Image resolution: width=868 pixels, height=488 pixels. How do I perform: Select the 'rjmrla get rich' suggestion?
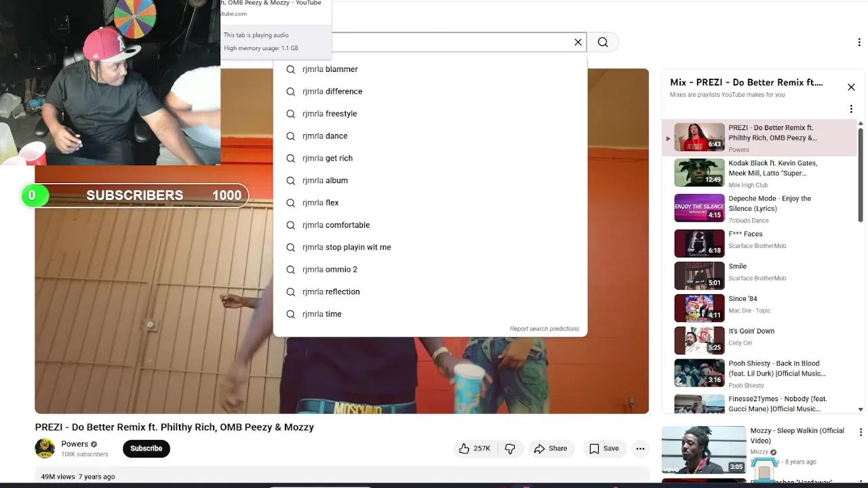[430, 159]
